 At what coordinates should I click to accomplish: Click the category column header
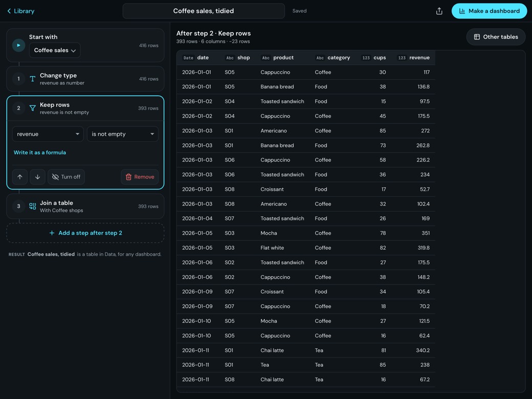click(333, 58)
